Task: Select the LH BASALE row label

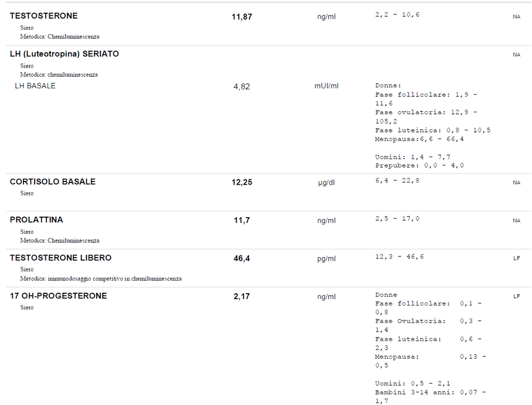Action: (35, 86)
